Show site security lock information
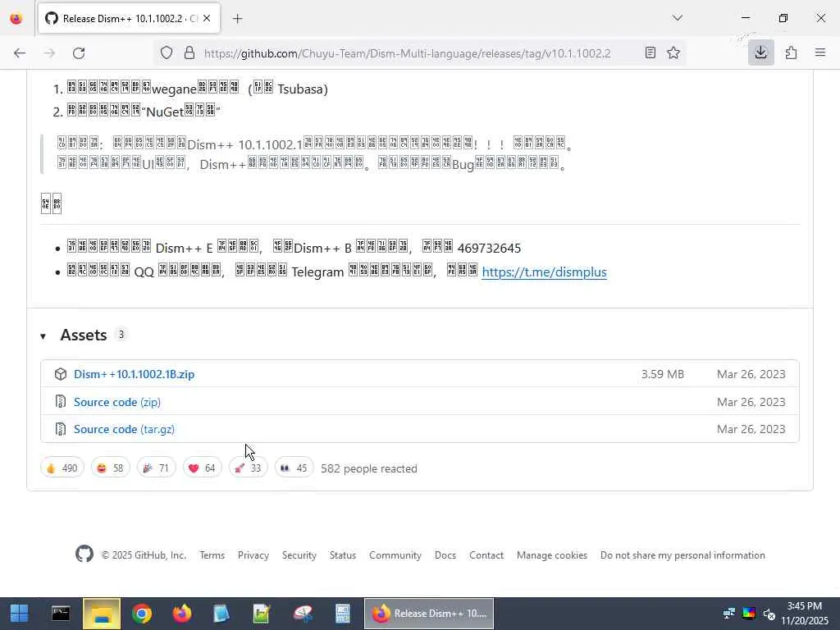This screenshot has height=630, width=840. point(189,53)
